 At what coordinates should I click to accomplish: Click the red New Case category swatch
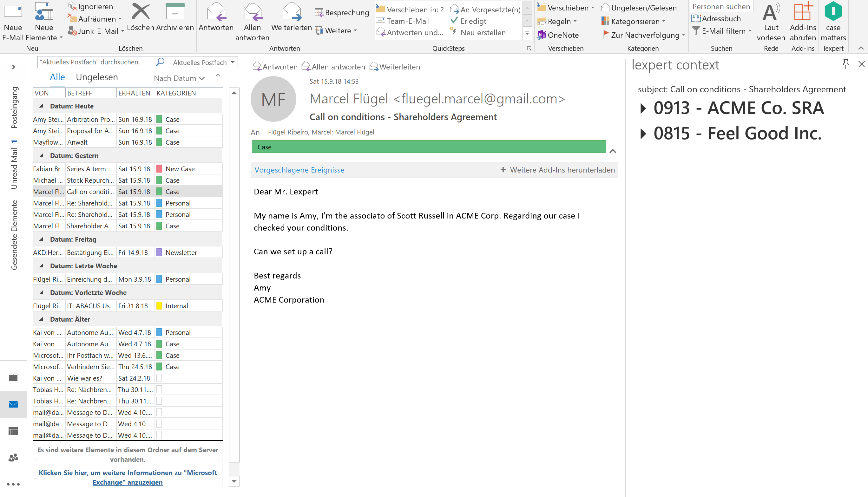point(159,169)
